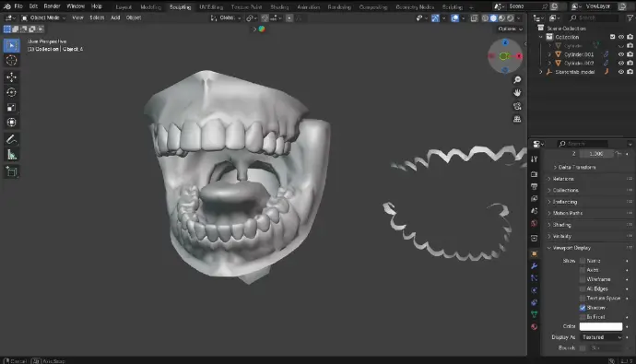The image size is (636, 364).
Task: Disable Cylinder.001 render camera icon
Action: (x=630, y=54)
